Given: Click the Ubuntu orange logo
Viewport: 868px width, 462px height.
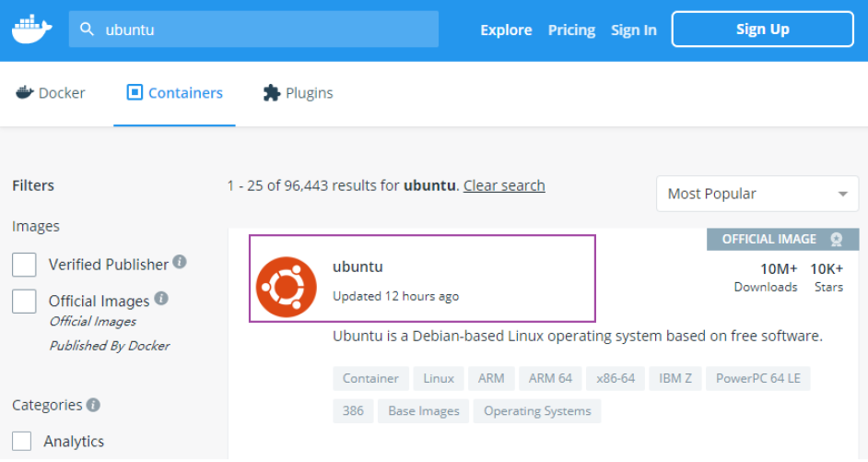Looking at the screenshot, I should tap(287, 287).
